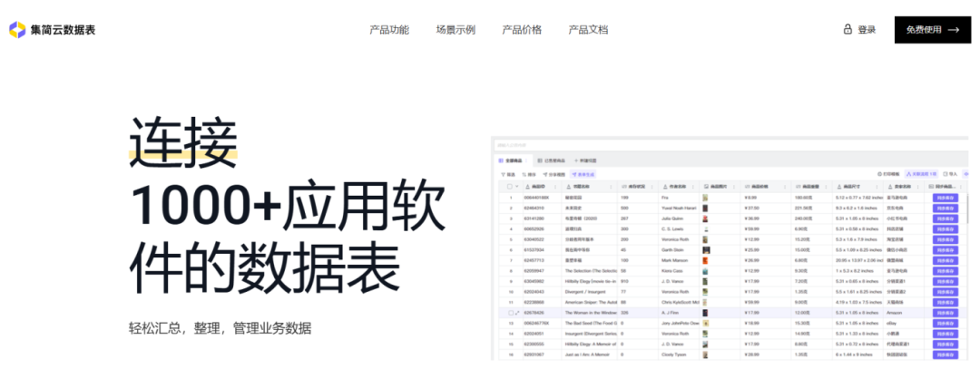
Task: Click the 免费使用 button
Action: [x=933, y=29]
